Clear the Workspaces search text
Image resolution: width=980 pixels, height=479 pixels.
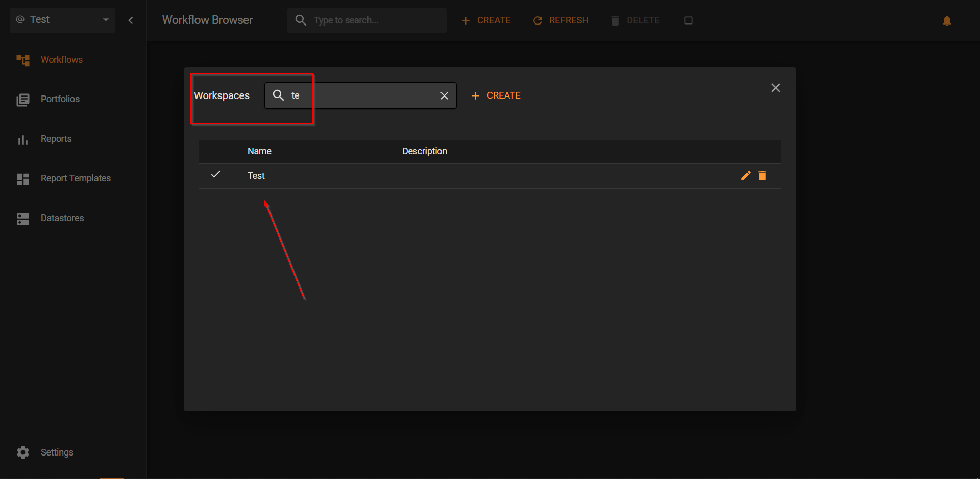click(x=444, y=95)
